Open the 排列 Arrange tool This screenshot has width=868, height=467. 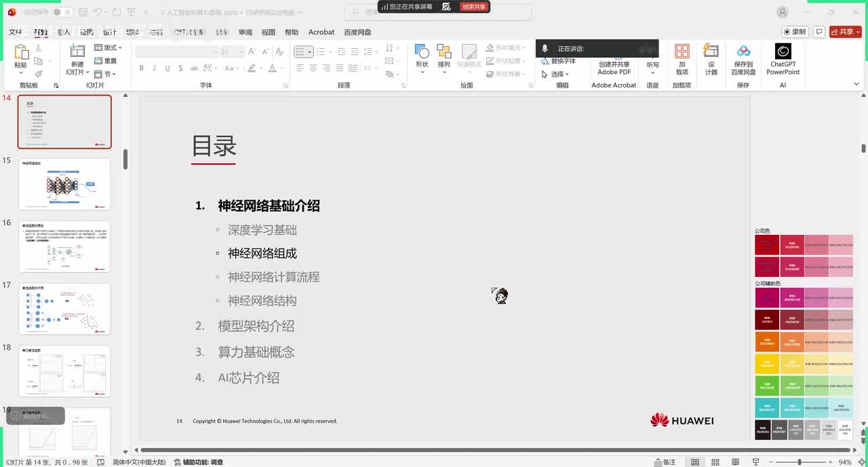click(x=443, y=60)
